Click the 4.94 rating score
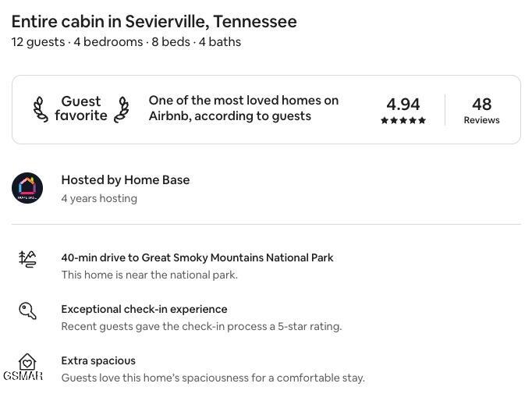This screenshot has height=394, width=532. [403, 104]
